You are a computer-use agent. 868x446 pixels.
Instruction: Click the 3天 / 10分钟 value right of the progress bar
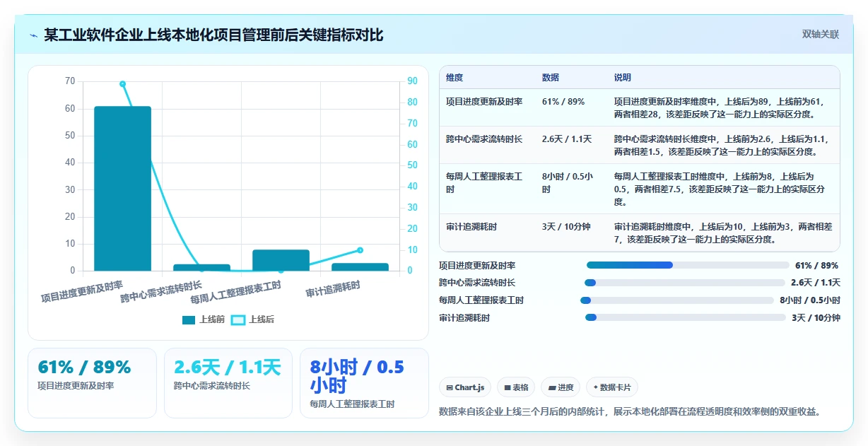[x=816, y=318]
